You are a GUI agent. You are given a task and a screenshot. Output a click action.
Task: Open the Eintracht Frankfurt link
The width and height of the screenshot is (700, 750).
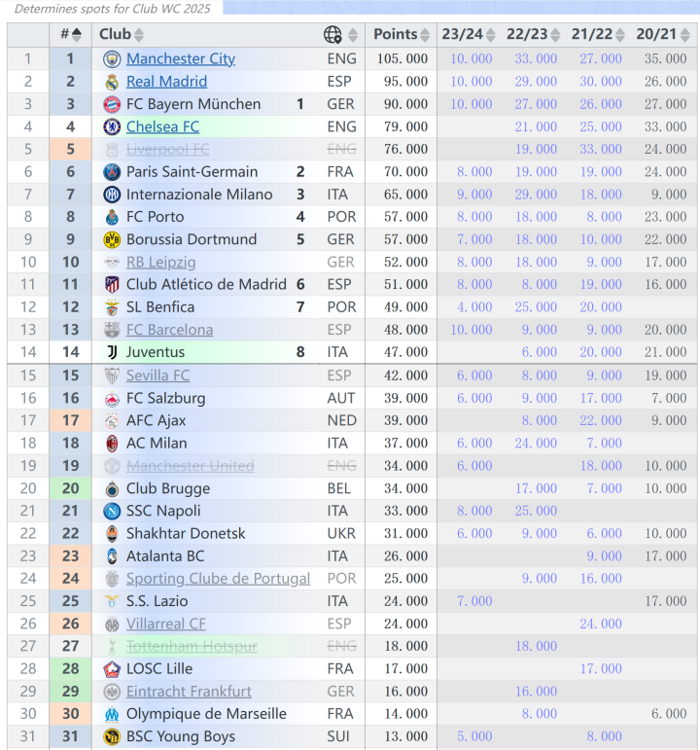tap(189, 692)
